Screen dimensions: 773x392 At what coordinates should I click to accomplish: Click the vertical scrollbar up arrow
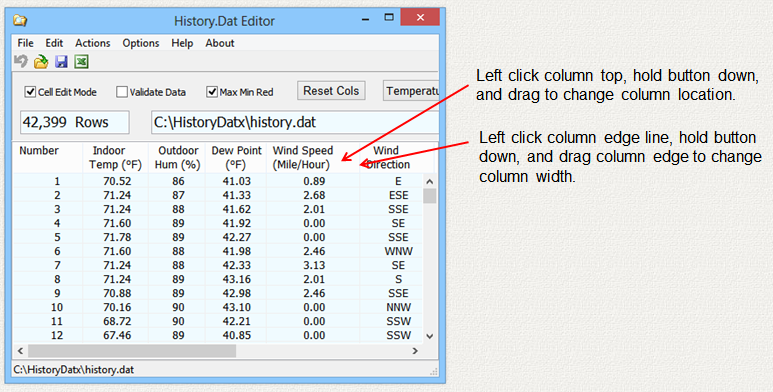click(x=429, y=181)
